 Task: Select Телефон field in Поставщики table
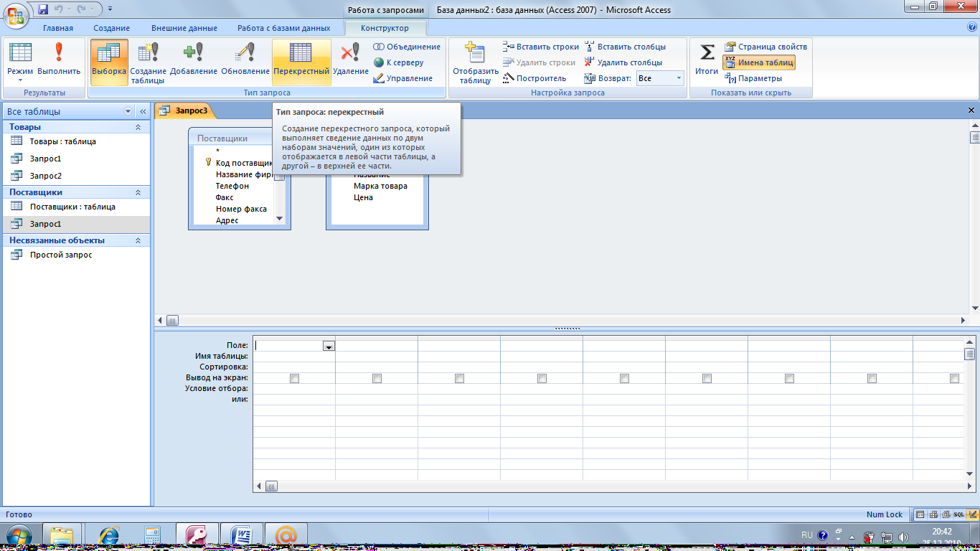click(x=232, y=186)
